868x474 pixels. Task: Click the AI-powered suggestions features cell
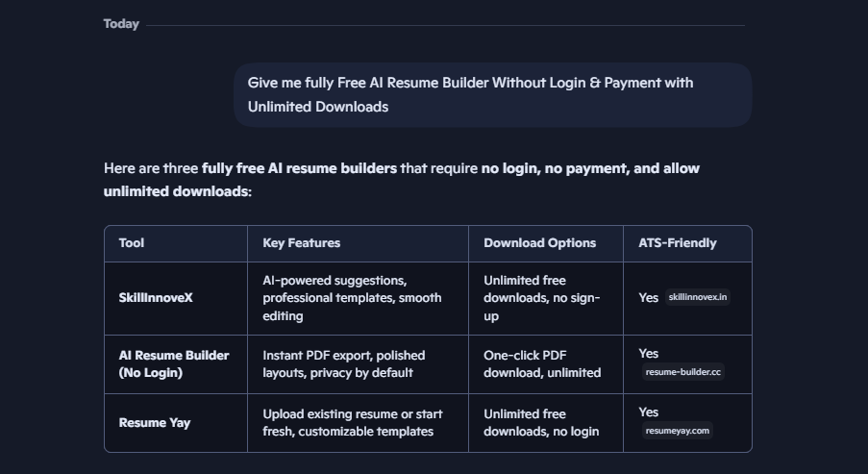pos(352,298)
